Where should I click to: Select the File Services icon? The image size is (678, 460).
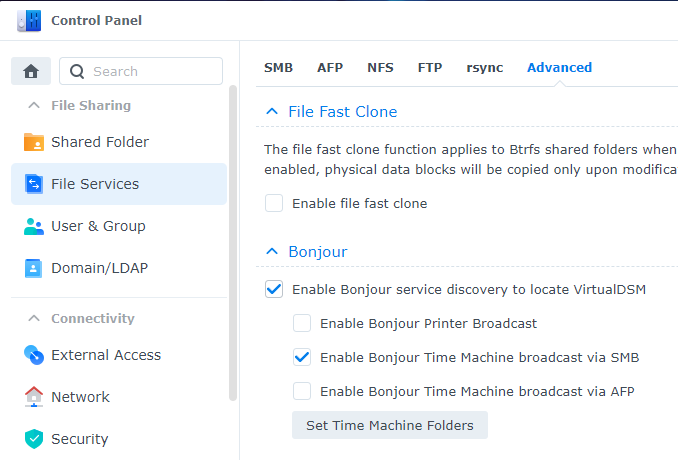point(34,184)
